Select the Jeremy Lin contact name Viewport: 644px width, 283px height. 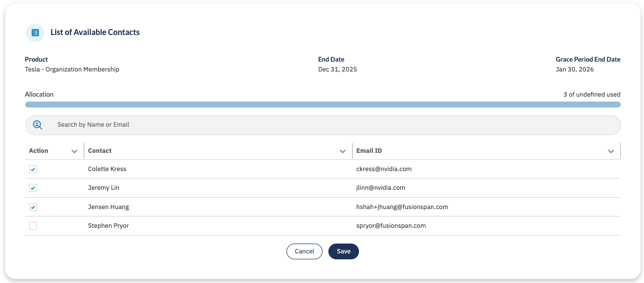point(104,188)
